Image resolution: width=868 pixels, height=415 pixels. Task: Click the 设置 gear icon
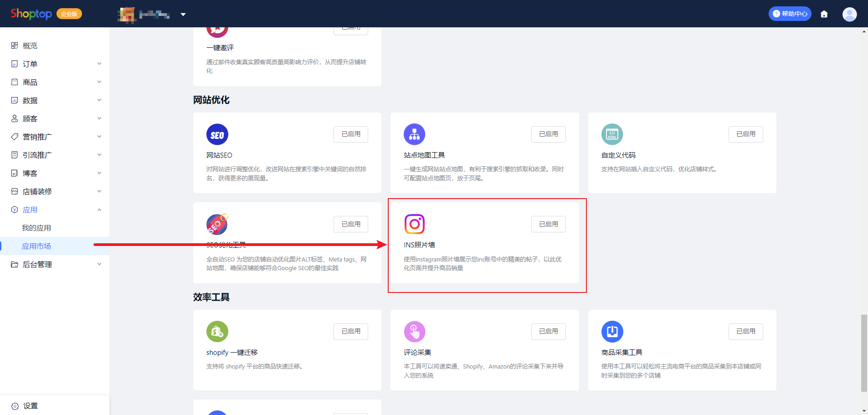(15, 406)
